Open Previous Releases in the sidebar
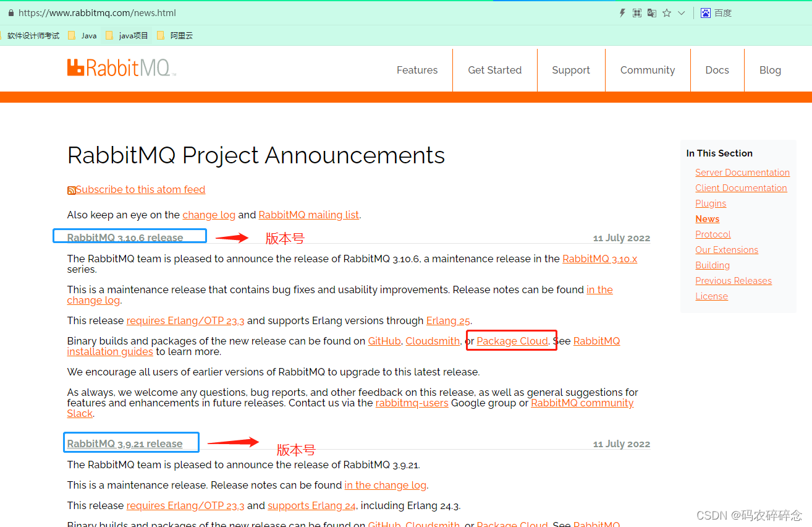 pos(734,281)
